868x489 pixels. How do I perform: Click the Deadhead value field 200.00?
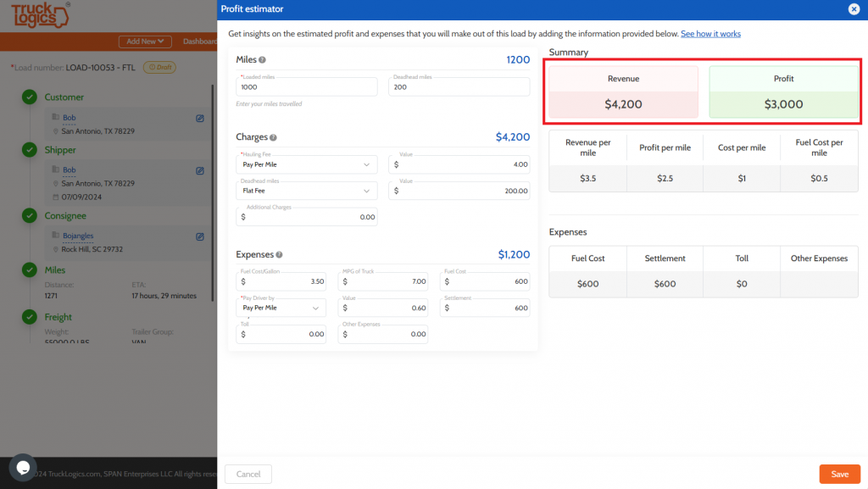[x=459, y=191]
